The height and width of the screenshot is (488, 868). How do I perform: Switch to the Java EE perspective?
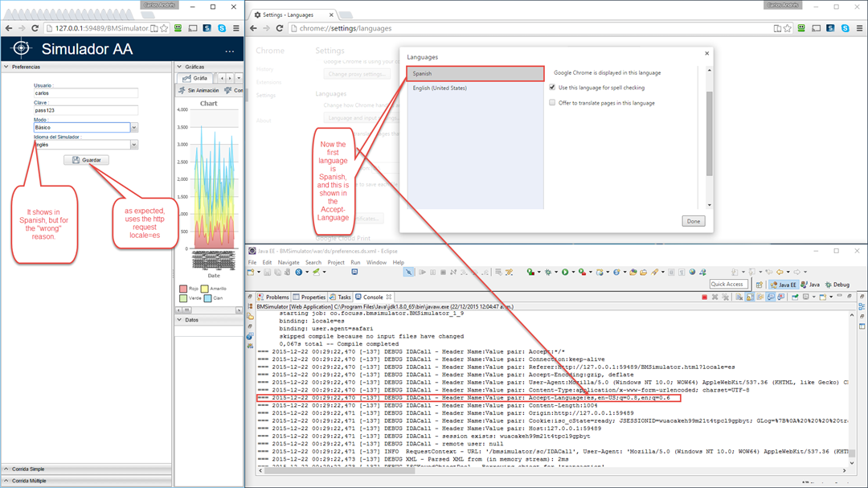[x=784, y=285]
